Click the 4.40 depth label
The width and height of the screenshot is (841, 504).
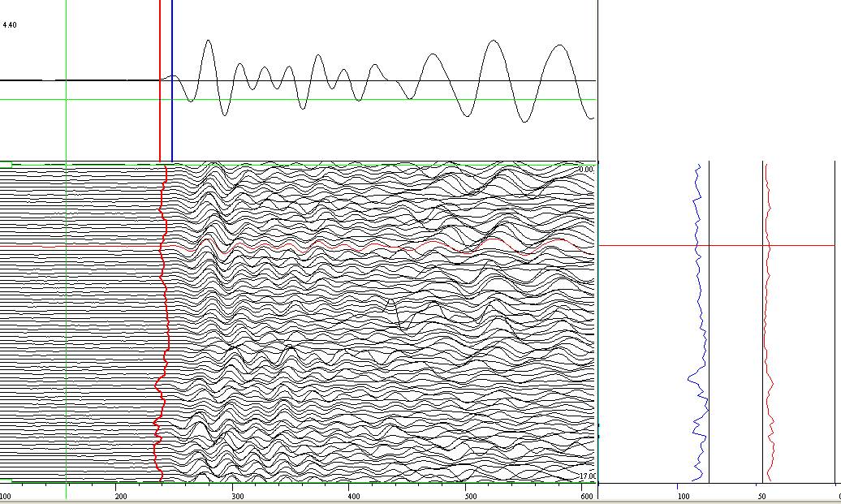tap(10, 25)
